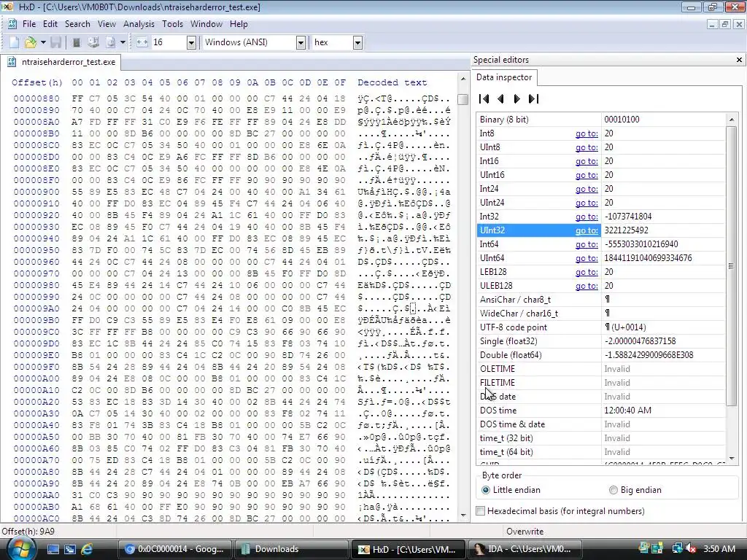Open the Edit menu
This screenshot has height=560, width=747.
click(x=50, y=24)
